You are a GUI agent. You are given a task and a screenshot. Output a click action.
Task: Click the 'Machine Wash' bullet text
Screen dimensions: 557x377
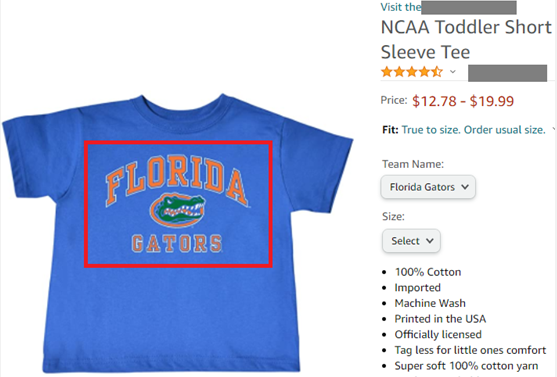click(x=430, y=303)
